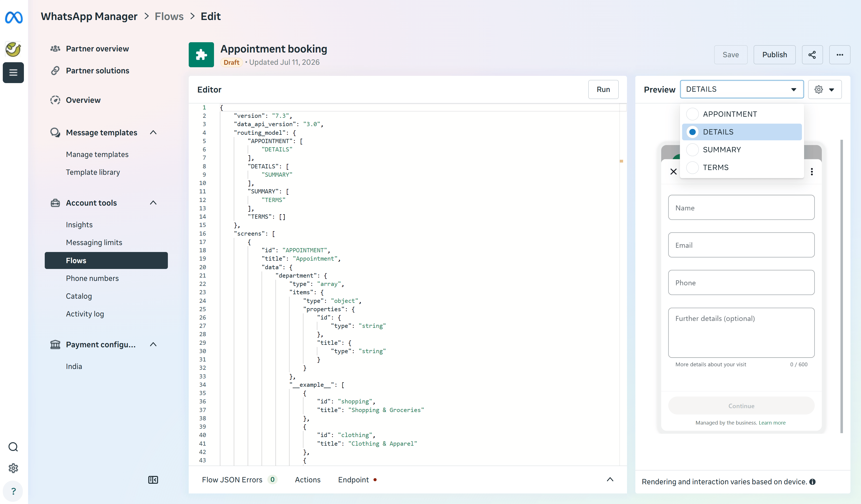Viewport: 861px width, 504px height.
Task: Open the search magnifier icon
Action: [13, 447]
